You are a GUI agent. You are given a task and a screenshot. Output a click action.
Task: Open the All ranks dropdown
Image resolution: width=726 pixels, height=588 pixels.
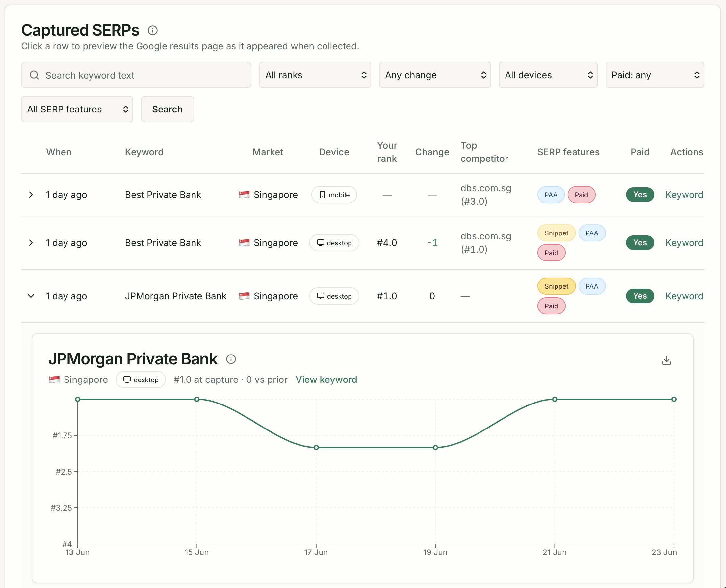coord(315,75)
